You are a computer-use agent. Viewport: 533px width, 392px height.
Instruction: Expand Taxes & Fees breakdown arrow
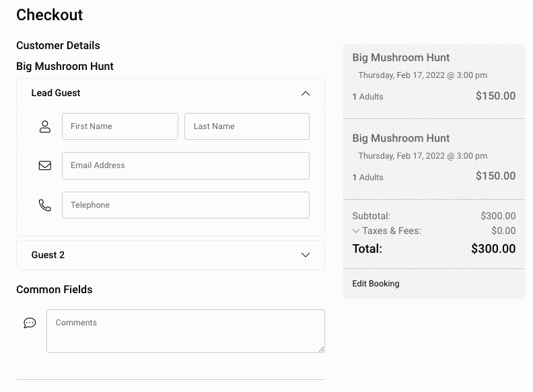pyautogui.click(x=356, y=231)
